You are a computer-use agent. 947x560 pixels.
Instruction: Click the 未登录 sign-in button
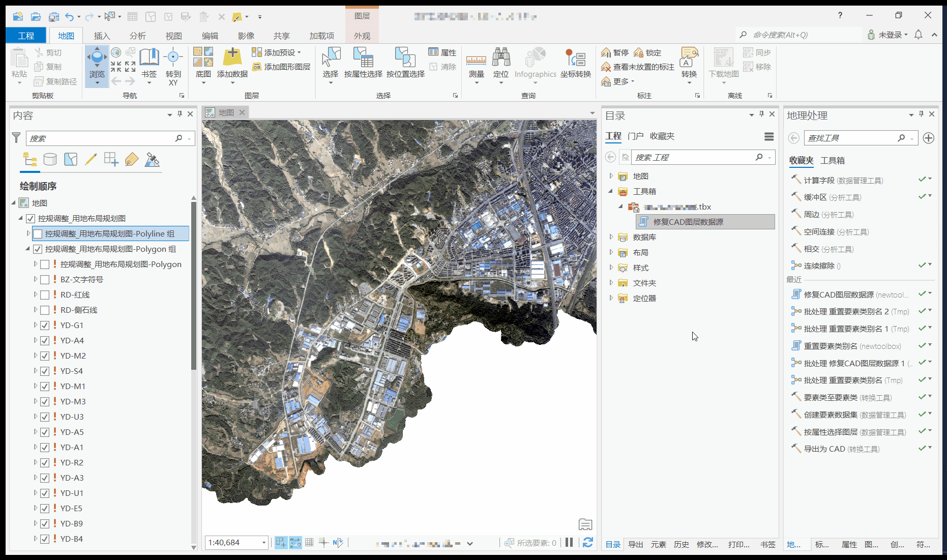click(x=887, y=35)
